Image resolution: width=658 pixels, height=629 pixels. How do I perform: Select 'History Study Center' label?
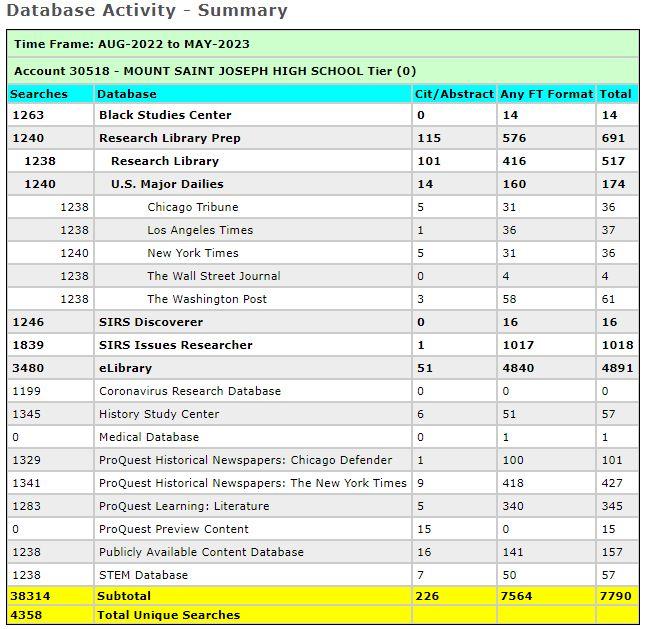click(x=159, y=414)
